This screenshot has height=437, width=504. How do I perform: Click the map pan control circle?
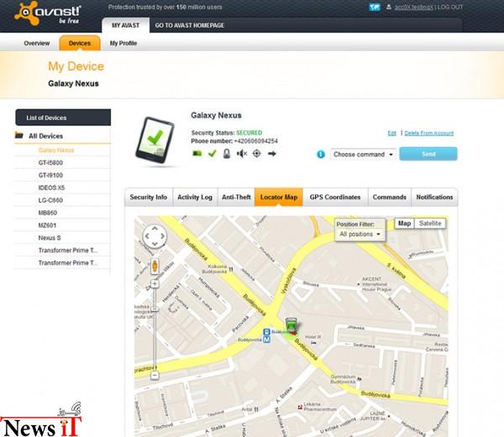(x=155, y=236)
